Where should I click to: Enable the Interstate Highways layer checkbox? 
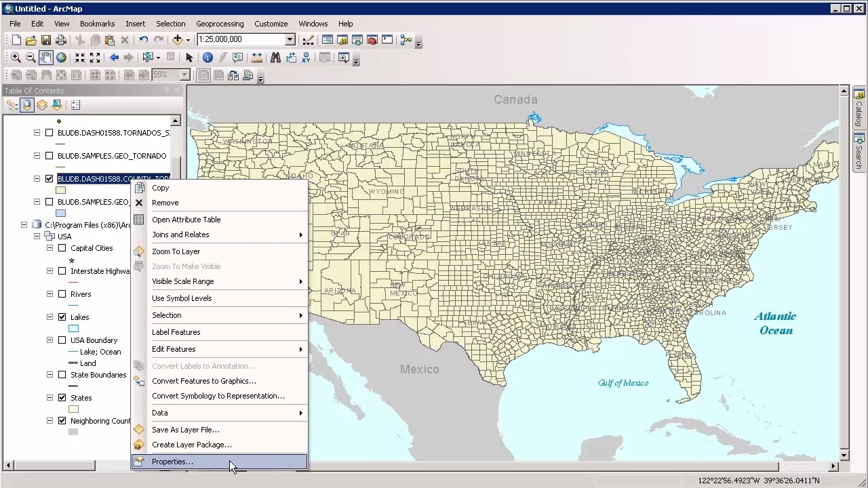(62, 271)
